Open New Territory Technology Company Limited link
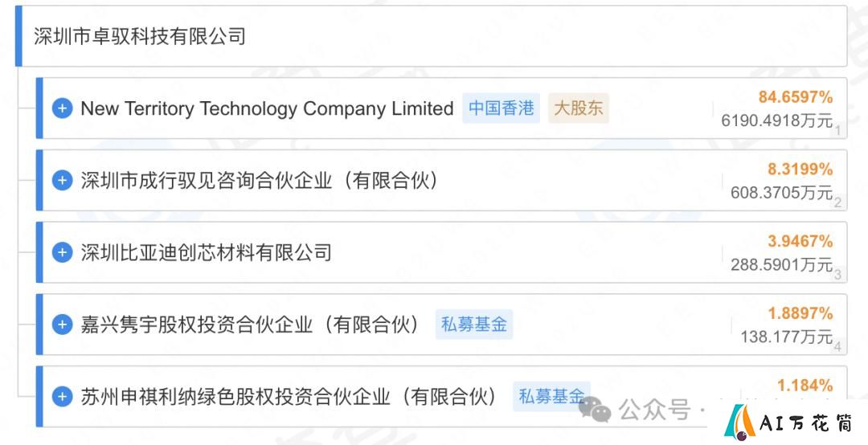This screenshot has height=445, width=868. (x=267, y=108)
